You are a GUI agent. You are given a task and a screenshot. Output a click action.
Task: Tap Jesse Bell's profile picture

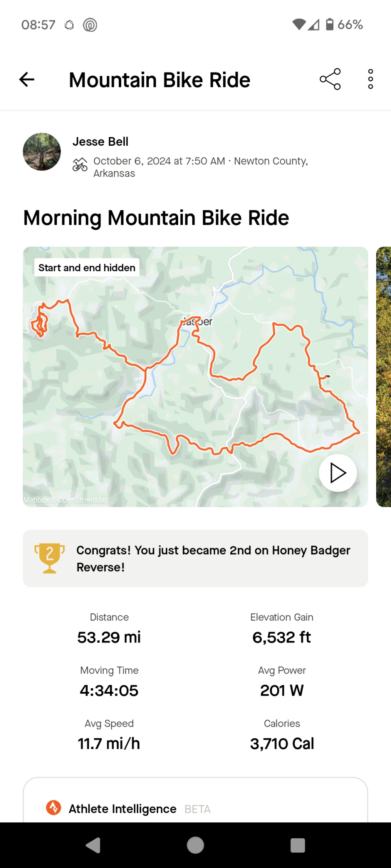42,152
